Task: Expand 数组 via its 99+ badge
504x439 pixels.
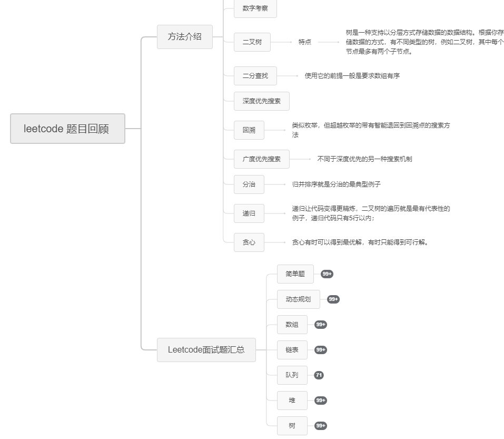Action: point(321,325)
